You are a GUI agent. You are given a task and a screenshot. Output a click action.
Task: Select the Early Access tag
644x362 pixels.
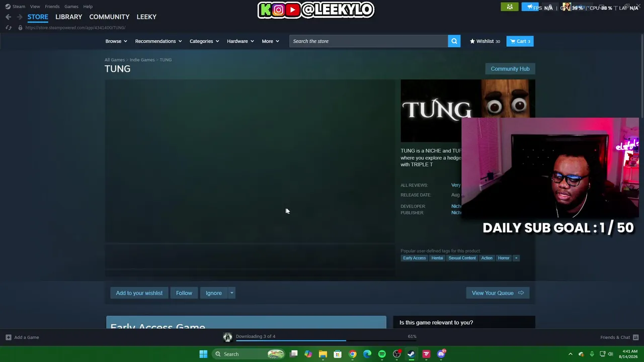tap(414, 258)
